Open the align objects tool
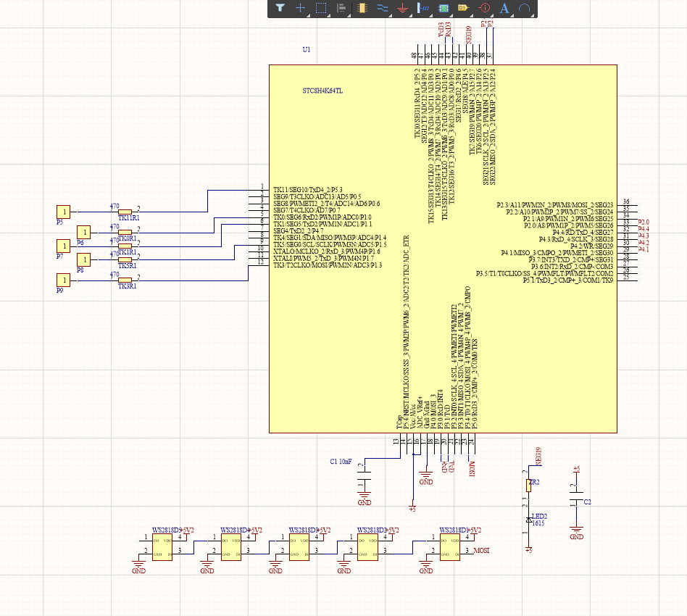 coord(341,8)
